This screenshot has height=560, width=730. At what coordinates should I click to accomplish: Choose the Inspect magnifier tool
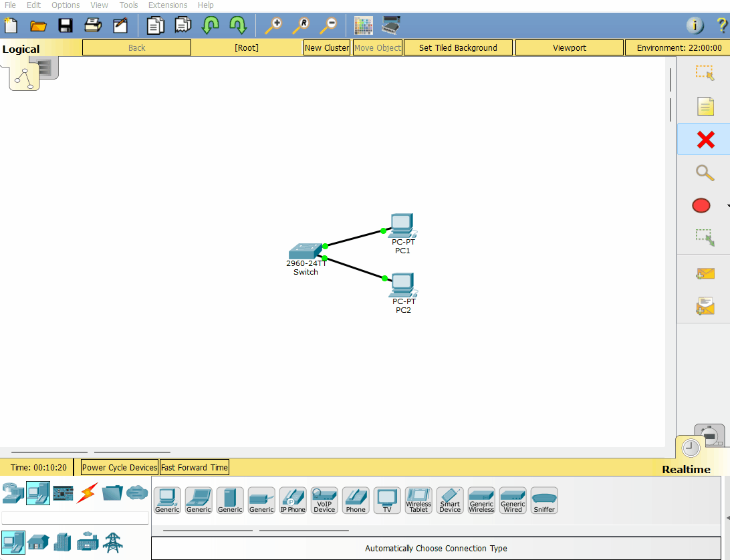pos(705,172)
